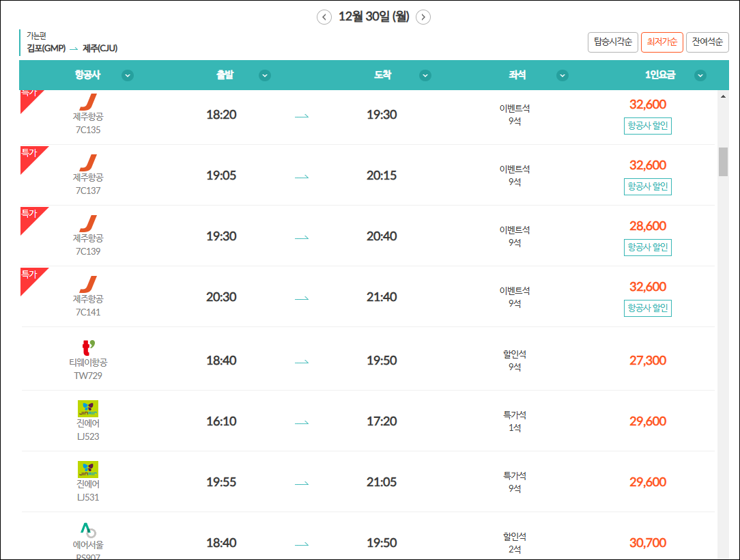Click the 특가 badge on flight 7C139

(31, 217)
